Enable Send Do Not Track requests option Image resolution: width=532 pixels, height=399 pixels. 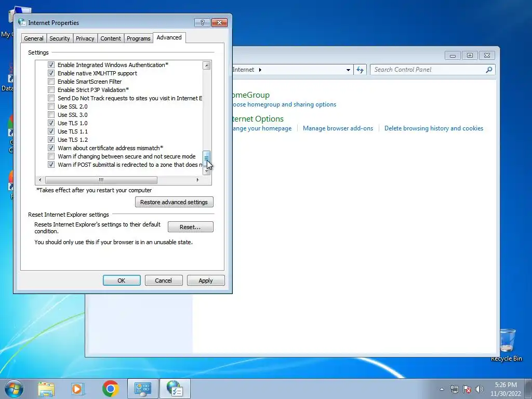click(x=51, y=98)
